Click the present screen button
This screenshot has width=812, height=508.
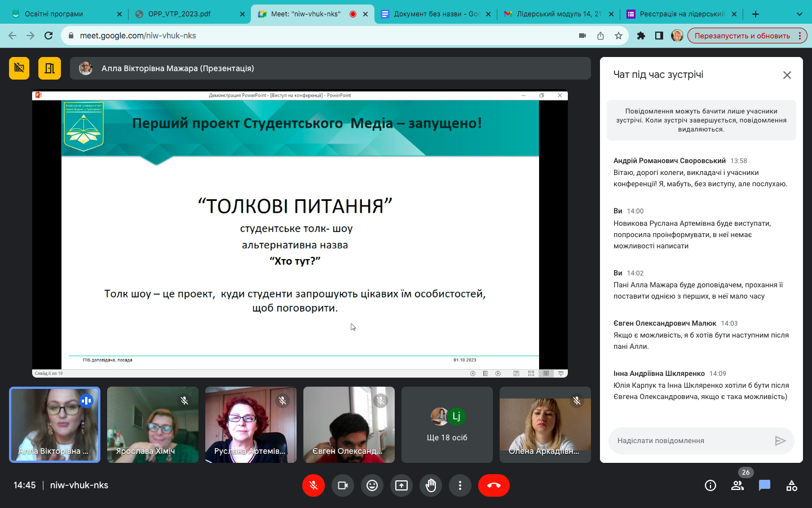[x=401, y=485]
